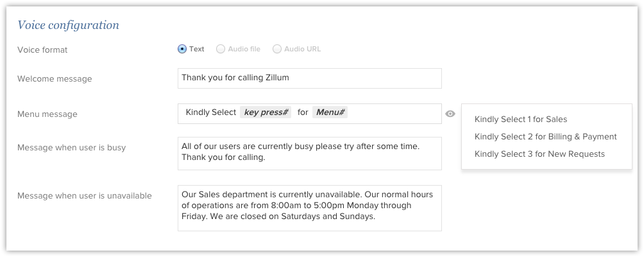Choose Audio file as voice format
Image resolution: width=644 pixels, height=257 pixels.
click(221, 49)
